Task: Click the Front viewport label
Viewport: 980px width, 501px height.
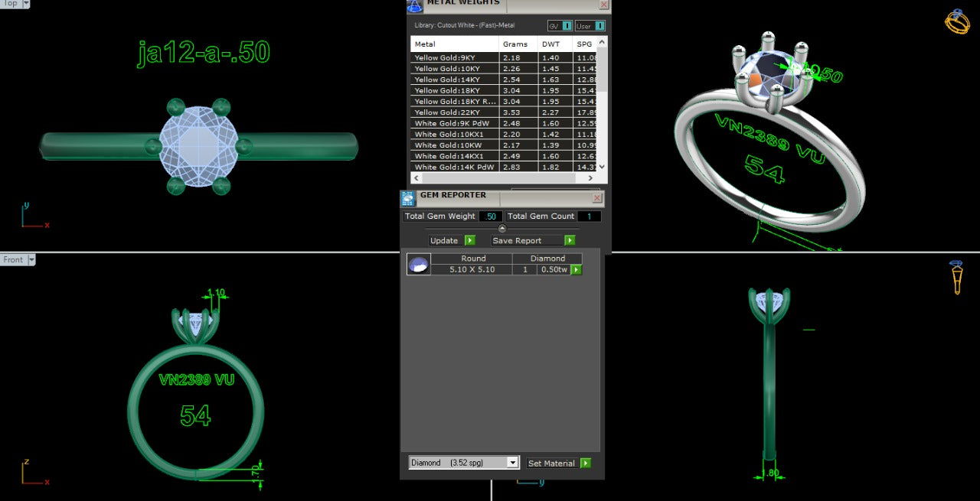Action: pos(13,260)
